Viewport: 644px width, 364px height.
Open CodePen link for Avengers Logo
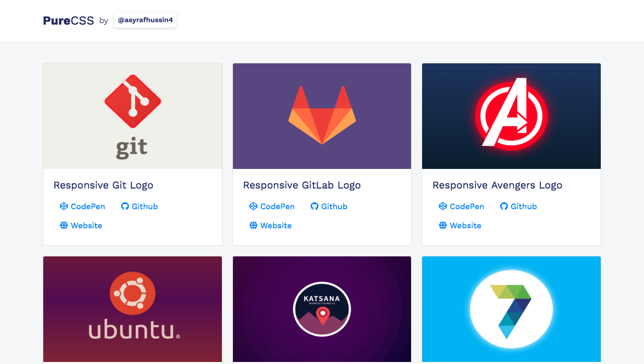(x=461, y=206)
